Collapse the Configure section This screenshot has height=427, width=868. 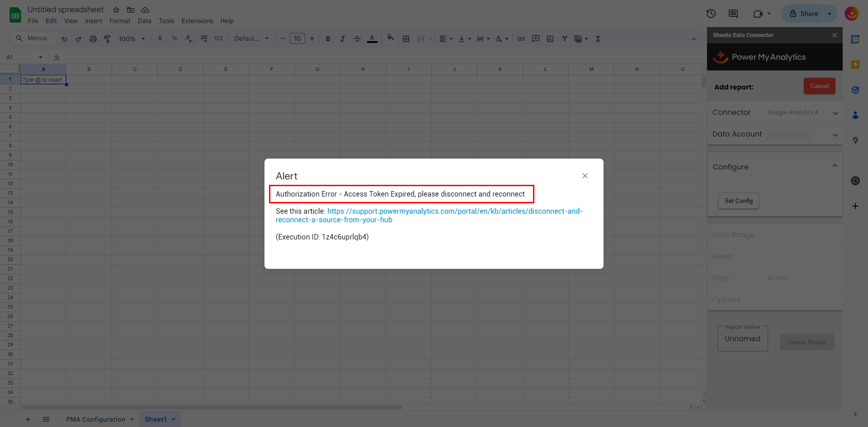pos(835,166)
